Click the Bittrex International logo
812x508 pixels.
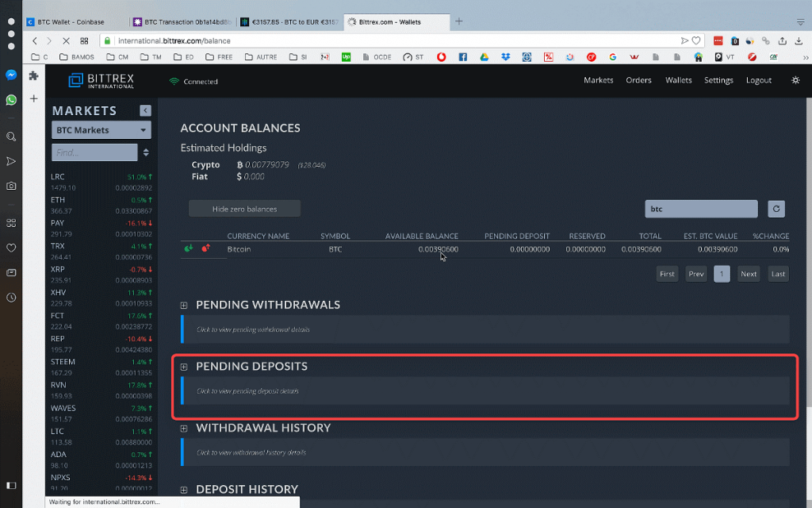[101, 80]
